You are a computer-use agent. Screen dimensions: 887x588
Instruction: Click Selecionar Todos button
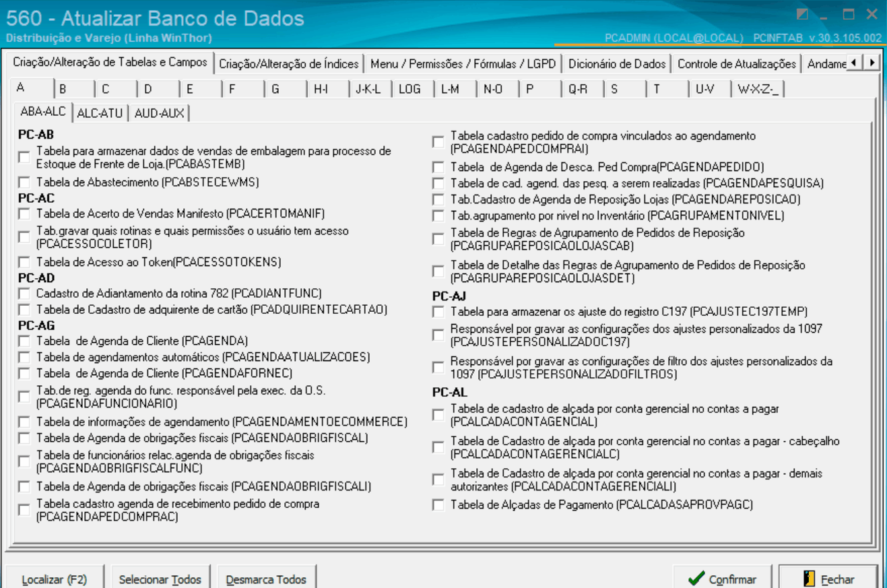(x=160, y=579)
